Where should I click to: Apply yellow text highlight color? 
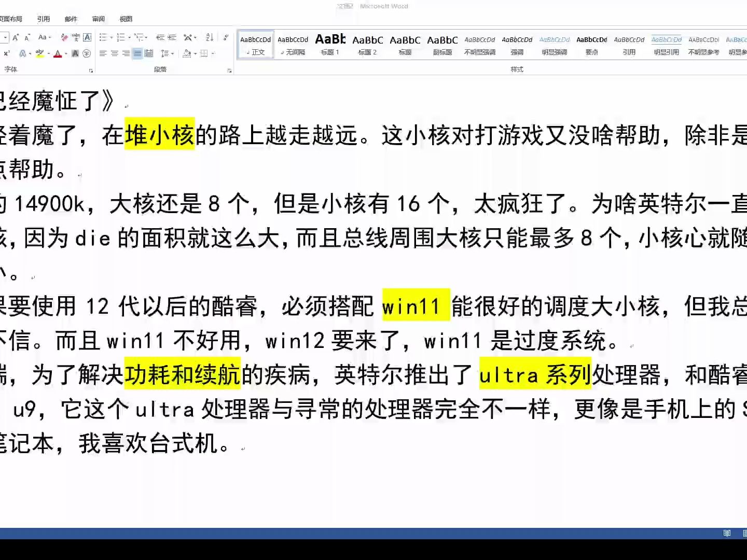(40, 53)
